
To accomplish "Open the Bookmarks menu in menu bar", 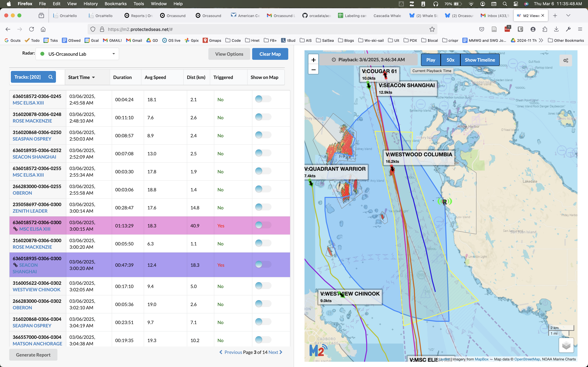I will point(115,4).
